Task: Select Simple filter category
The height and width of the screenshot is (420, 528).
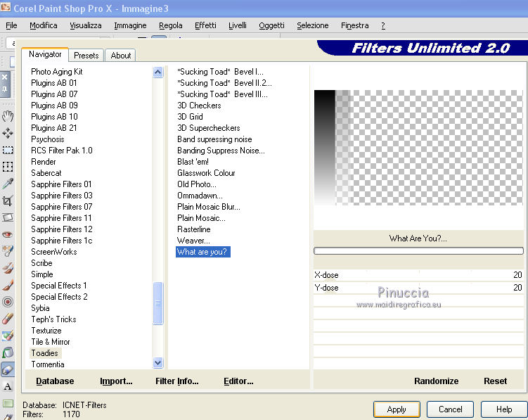Action: coord(42,274)
